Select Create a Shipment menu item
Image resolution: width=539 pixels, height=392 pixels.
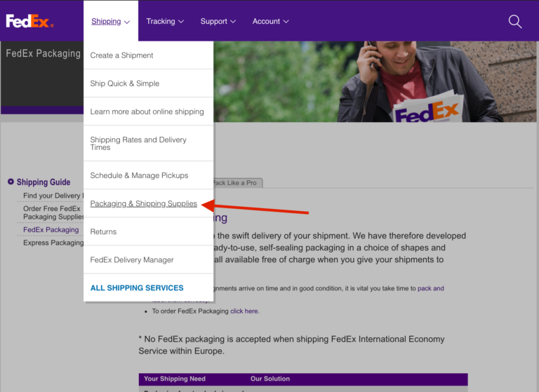pyautogui.click(x=121, y=55)
